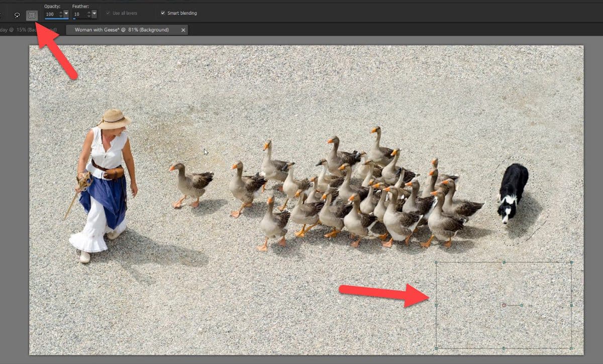Viewport: 603px width, 364px height.
Task: Increase Opacity using the up stepper
Action: (60, 12)
